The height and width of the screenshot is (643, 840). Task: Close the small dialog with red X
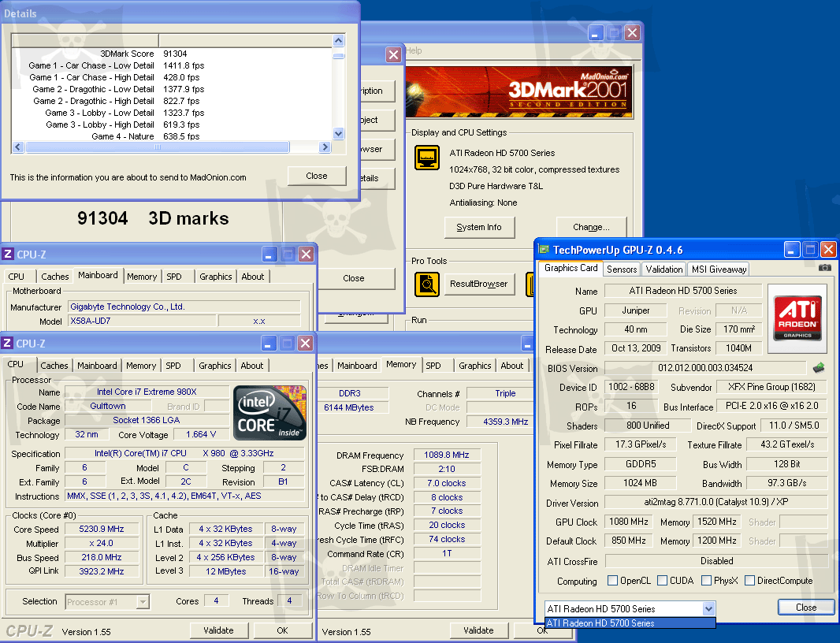point(393,54)
